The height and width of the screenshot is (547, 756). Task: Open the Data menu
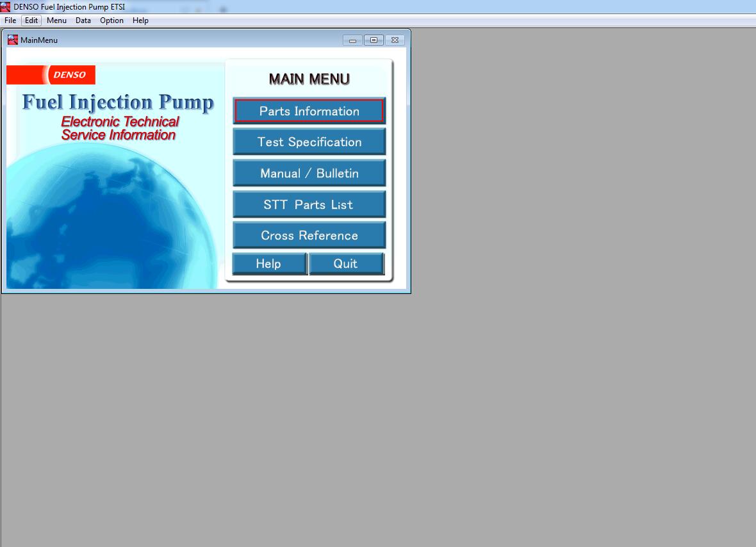(x=83, y=20)
